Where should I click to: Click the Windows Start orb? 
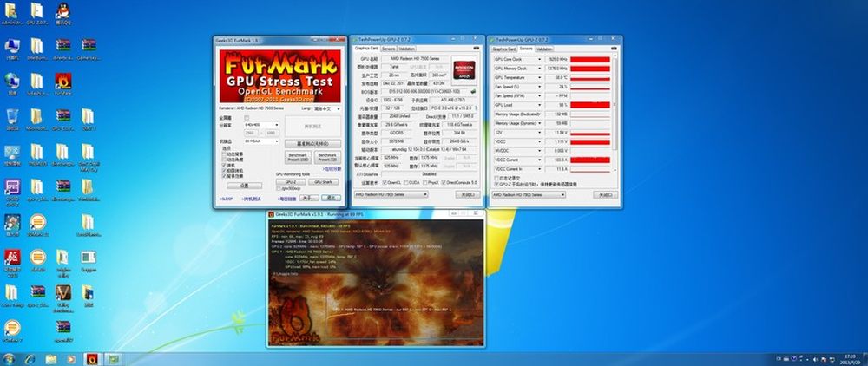pyautogui.click(x=9, y=358)
